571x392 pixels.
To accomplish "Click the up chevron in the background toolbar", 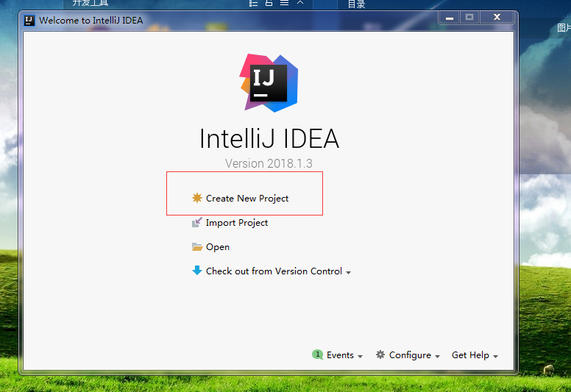I will [300, 2].
